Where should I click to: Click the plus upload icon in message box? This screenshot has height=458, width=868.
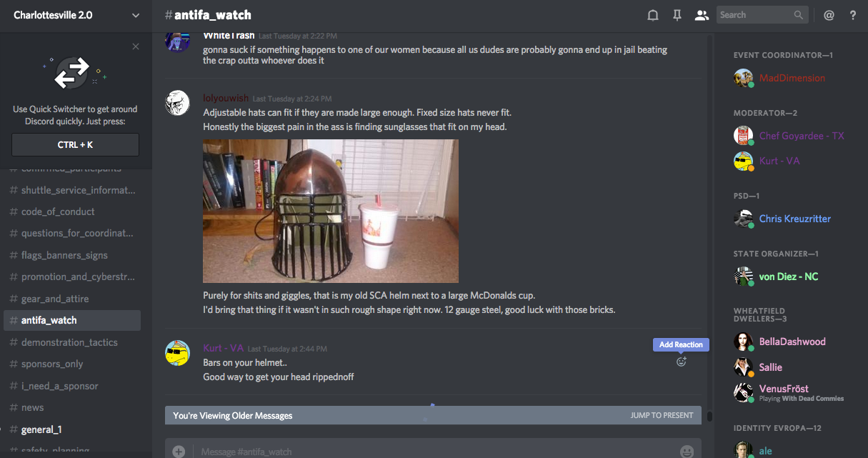click(x=179, y=452)
